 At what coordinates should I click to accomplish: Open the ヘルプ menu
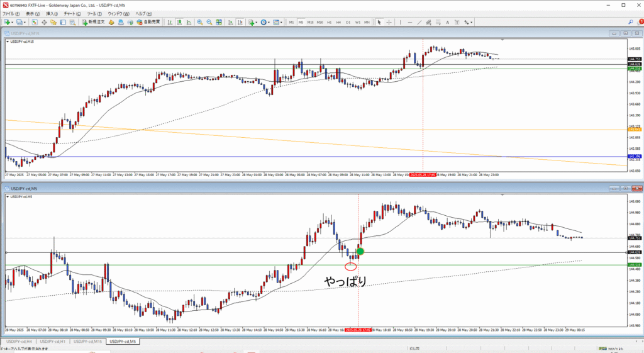pyautogui.click(x=144, y=14)
